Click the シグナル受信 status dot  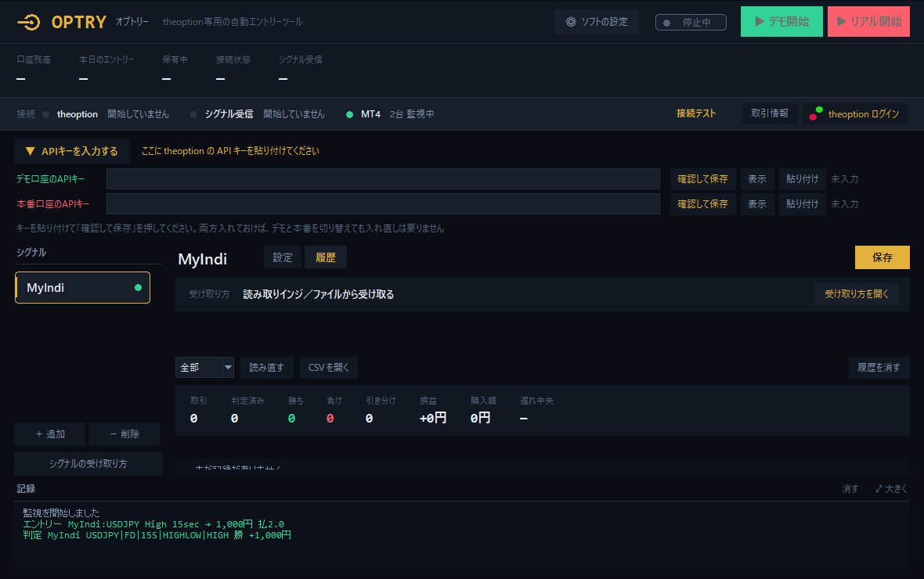pos(193,114)
